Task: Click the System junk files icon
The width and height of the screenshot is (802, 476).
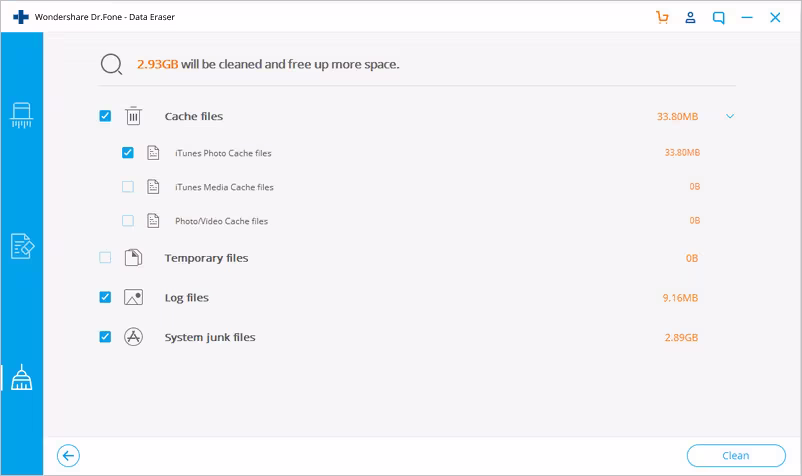Action: click(133, 337)
